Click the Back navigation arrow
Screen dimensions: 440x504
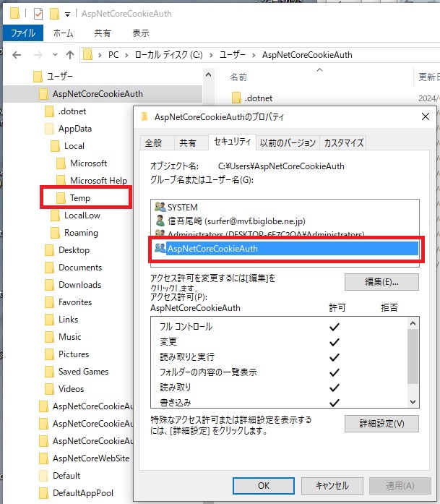point(16,55)
